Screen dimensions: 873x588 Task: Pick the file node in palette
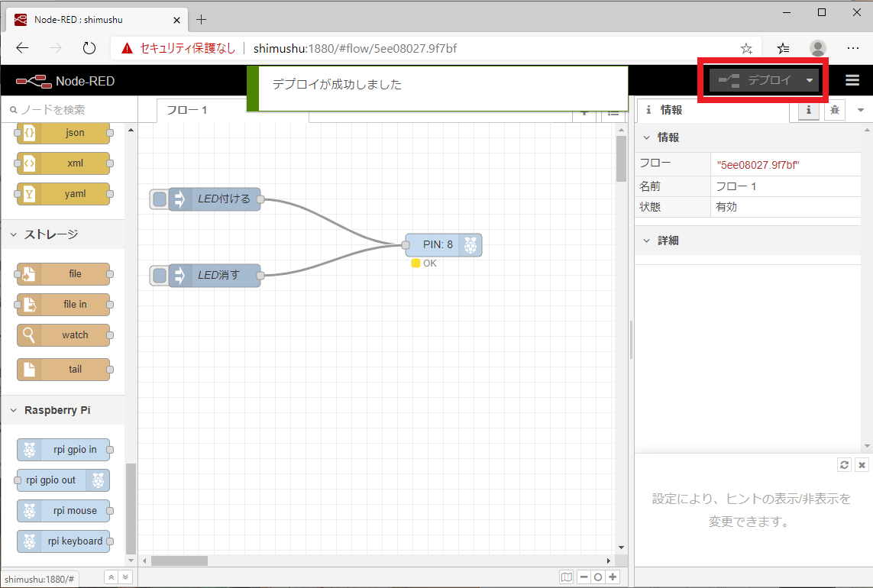point(63,274)
